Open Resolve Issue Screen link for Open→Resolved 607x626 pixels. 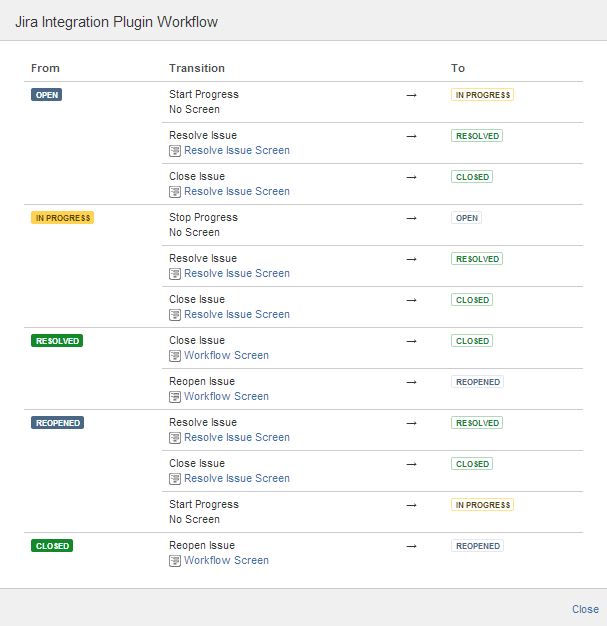(x=237, y=151)
